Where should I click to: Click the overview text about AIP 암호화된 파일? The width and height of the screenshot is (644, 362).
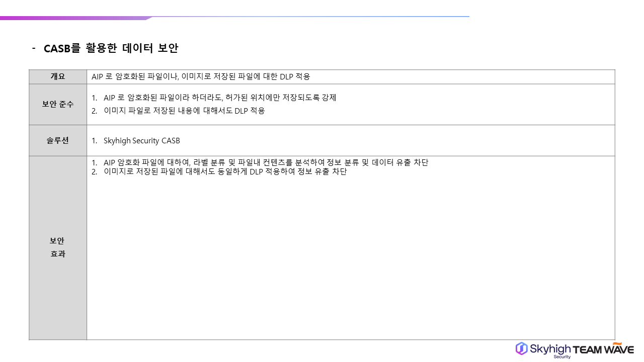tap(201, 77)
